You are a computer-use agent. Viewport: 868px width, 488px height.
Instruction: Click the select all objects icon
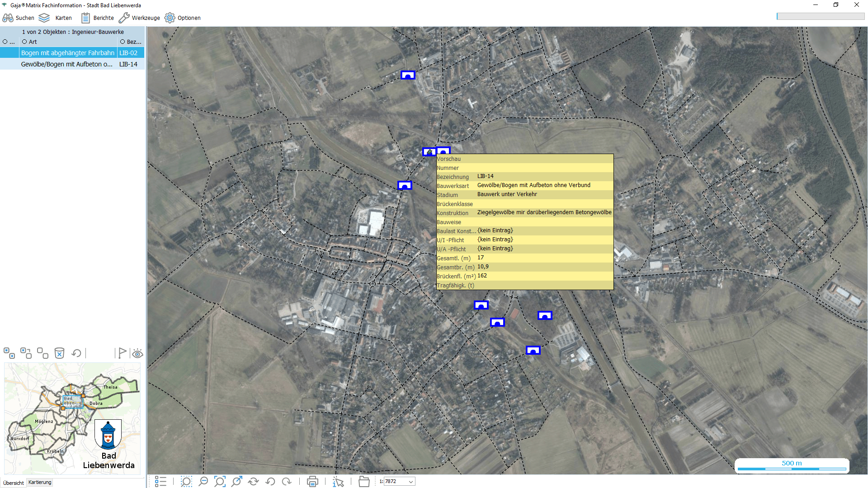point(9,353)
